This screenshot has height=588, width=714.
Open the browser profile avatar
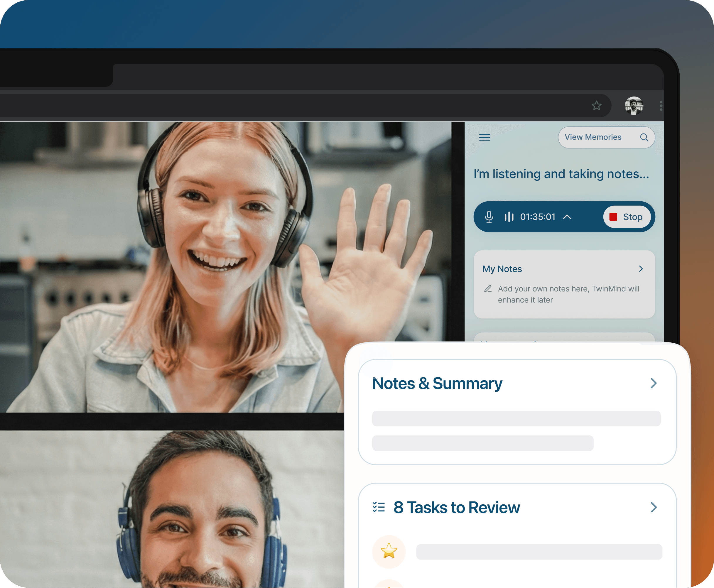point(634,106)
